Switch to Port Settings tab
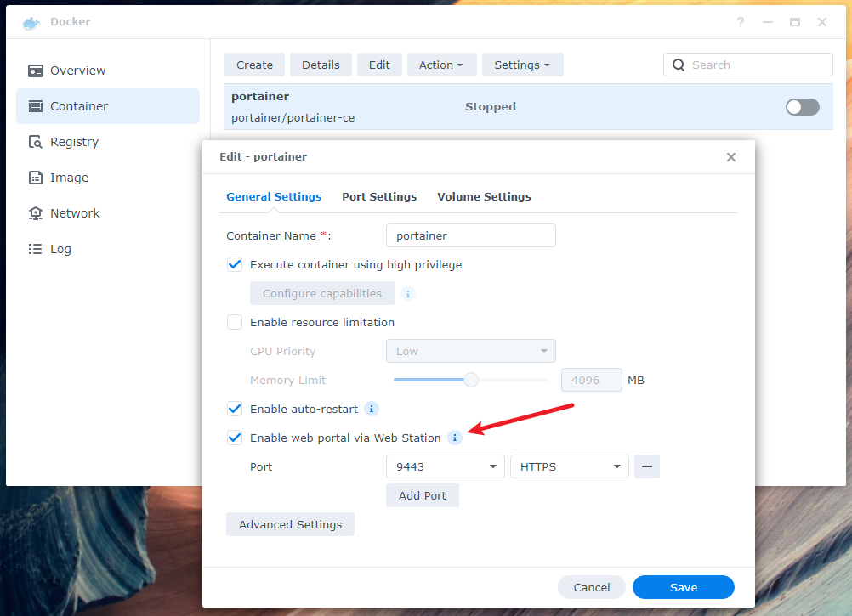 379,196
